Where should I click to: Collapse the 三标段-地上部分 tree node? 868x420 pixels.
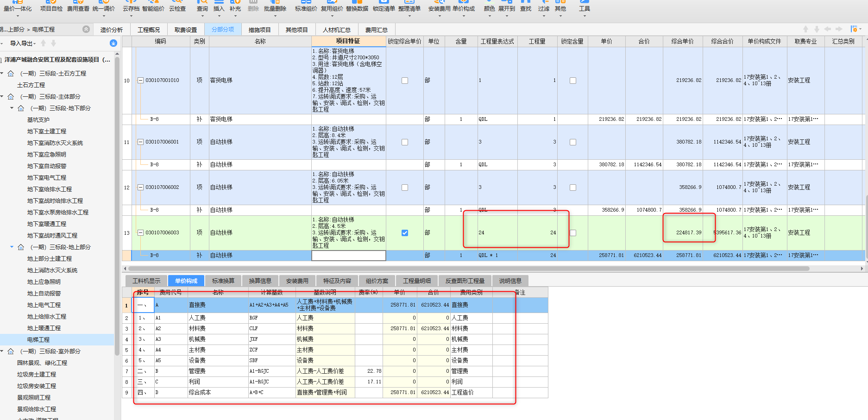[x=12, y=247]
